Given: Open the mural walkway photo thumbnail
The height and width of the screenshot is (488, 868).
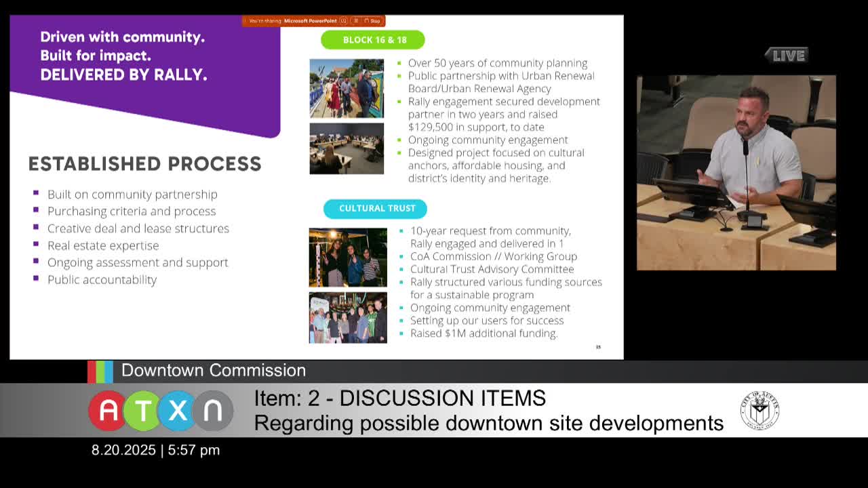Looking at the screenshot, I should [x=347, y=88].
